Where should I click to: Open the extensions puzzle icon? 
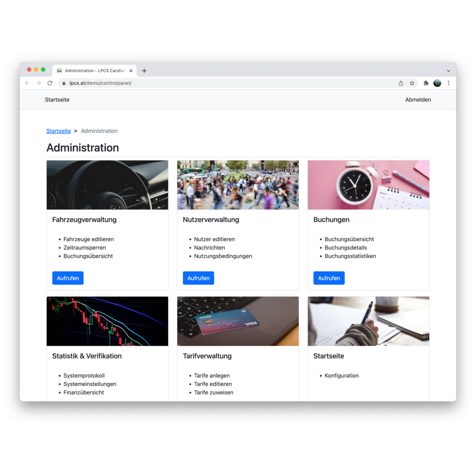[426, 83]
